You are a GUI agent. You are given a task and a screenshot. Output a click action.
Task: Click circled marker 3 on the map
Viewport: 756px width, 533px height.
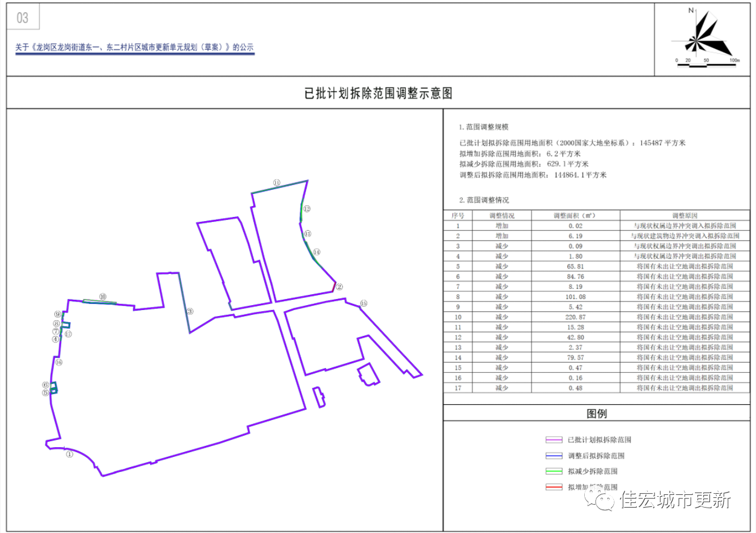point(189,312)
